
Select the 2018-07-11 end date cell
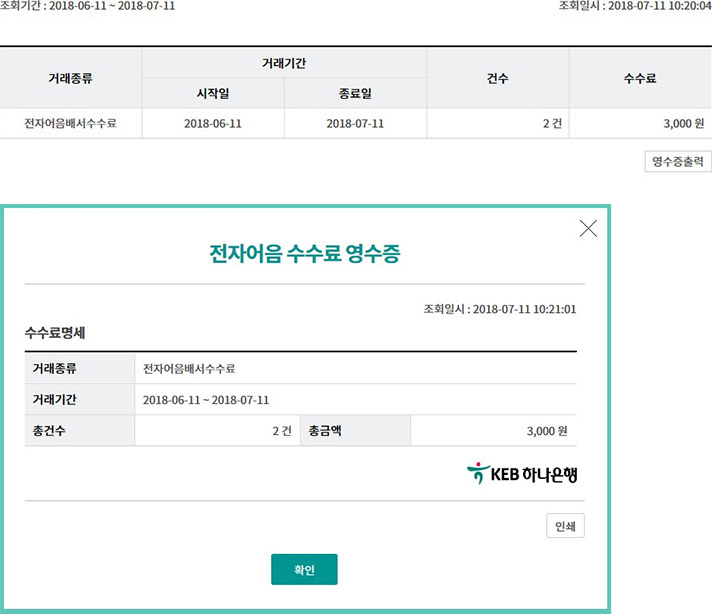click(x=355, y=124)
